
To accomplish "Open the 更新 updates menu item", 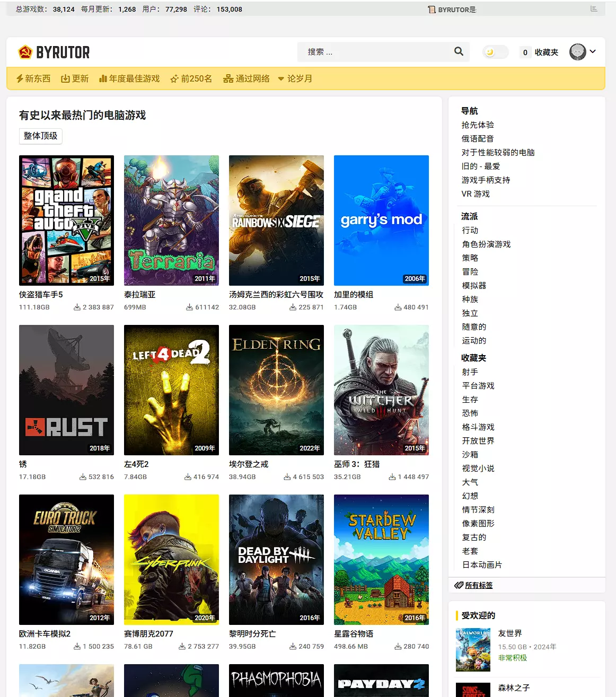I will (75, 78).
